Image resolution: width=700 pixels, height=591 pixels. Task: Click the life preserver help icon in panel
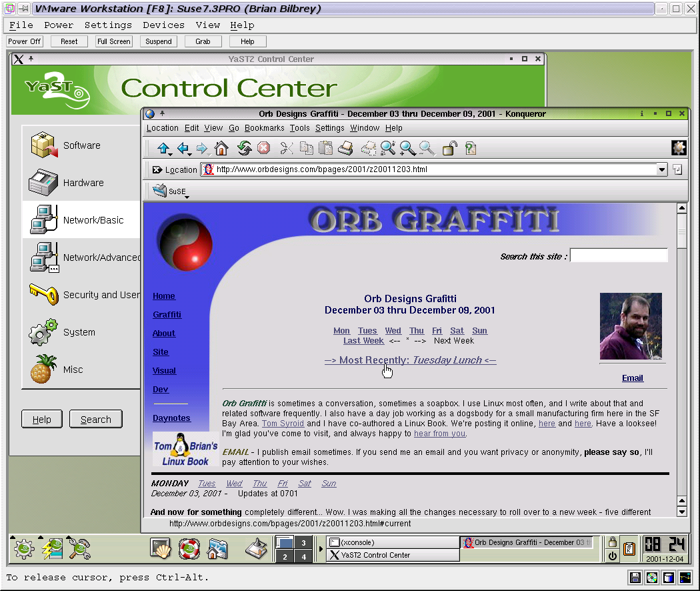tap(189, 548)
